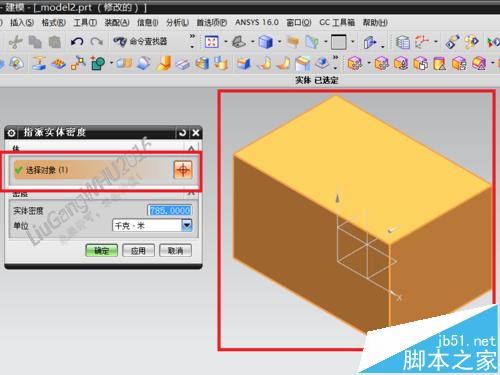Click the Paste clipboard icon
Image resolution: width=500 pixels, height=375 pixels.
coord(55,42)
